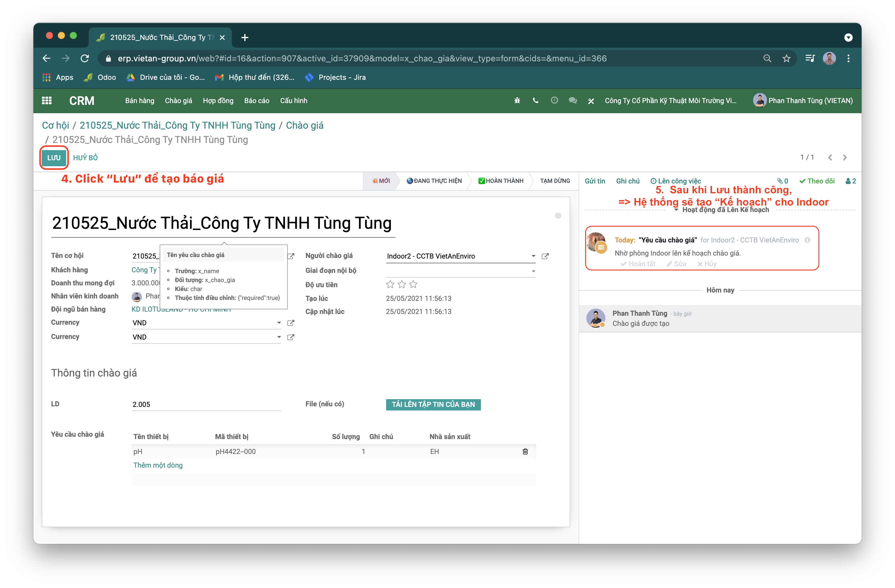Open the Odoo apps grid menu
895x588 pixels.
pos(47,100)
